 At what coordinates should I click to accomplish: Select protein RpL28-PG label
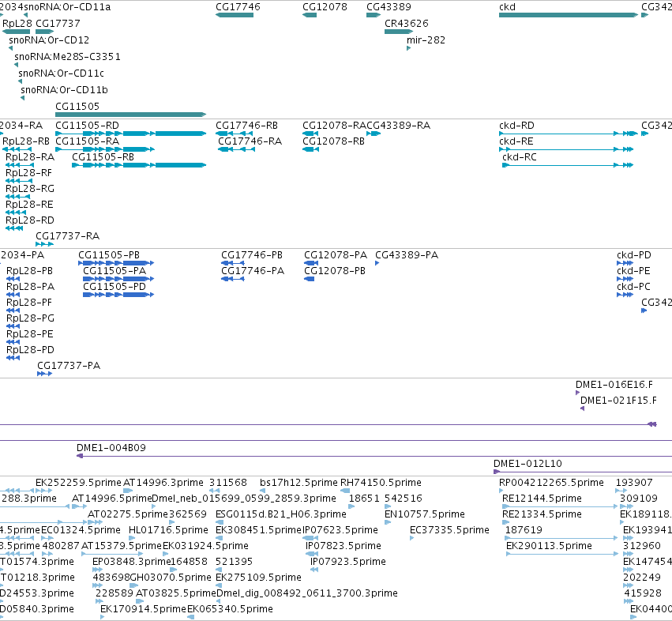pos(31,318)
